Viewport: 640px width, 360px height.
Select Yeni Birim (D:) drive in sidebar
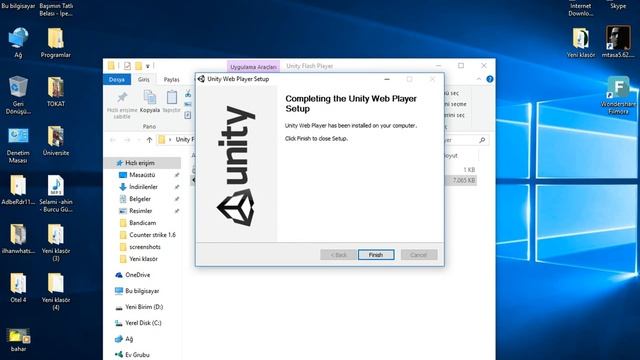(x=144, y=307)
